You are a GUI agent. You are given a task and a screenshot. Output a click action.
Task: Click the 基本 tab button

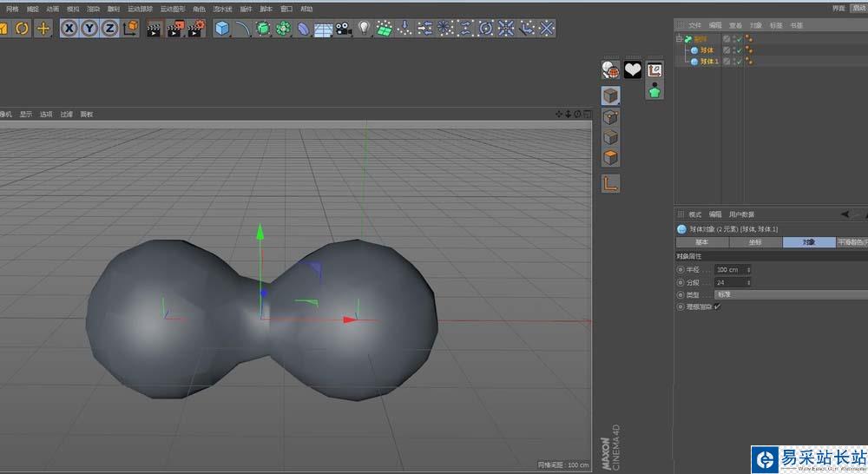[x=701, y=242]
